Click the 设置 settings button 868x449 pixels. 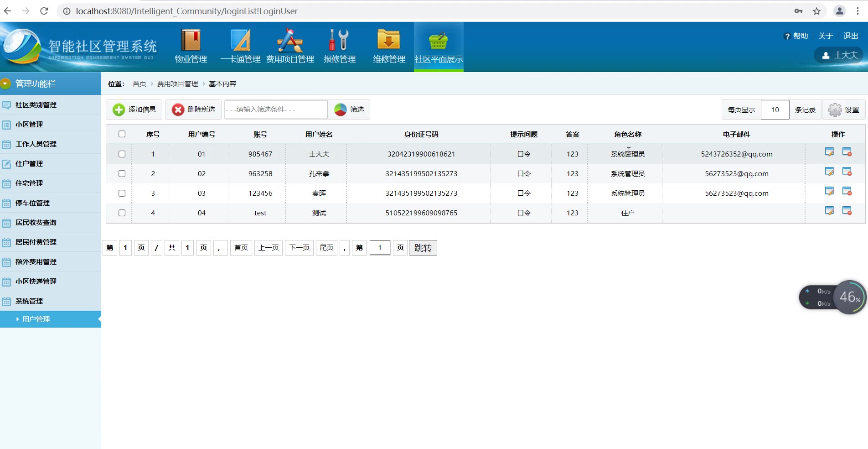point(844,110)
